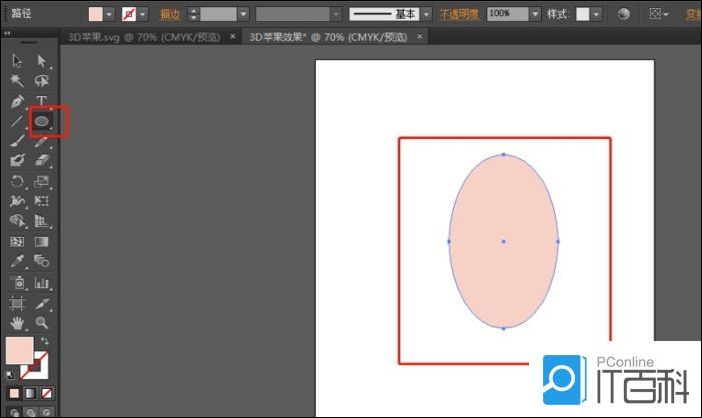Choose the Eyedropper tool
The height and width of the screenshot is (418, 702).
click(17, 261)
